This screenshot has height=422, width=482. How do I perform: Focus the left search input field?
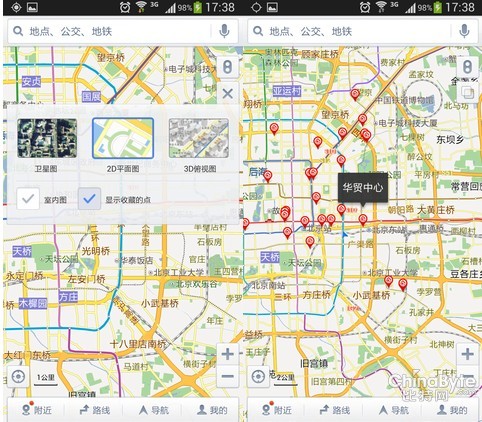[x=110, y=31]
